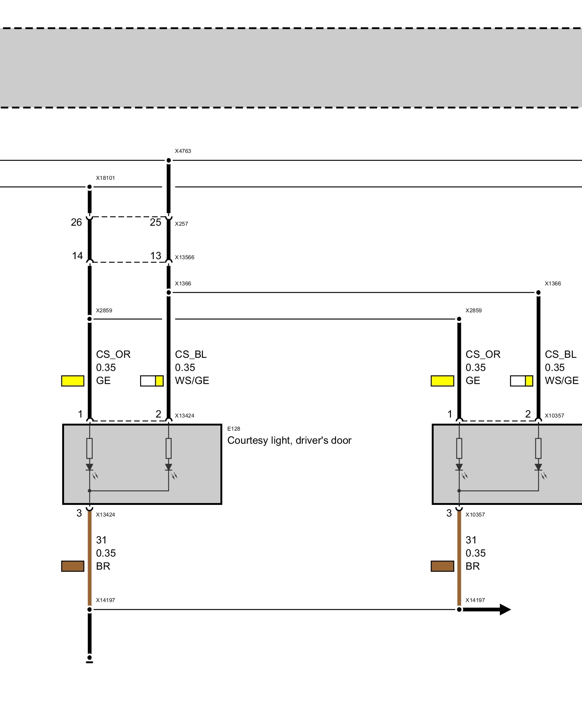Click white/yellow WS/GE swatch on right-hand wire

[522, 381]
